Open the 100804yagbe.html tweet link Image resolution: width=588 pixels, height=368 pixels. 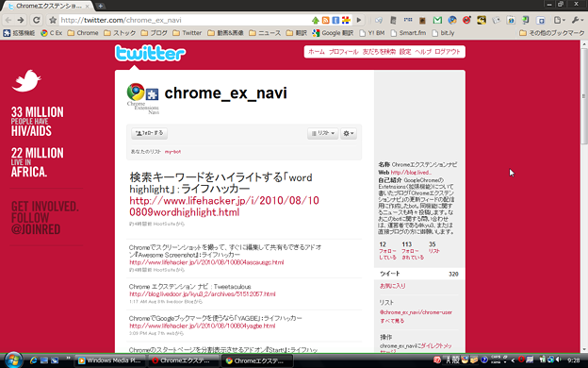click(x=202, y=326)
